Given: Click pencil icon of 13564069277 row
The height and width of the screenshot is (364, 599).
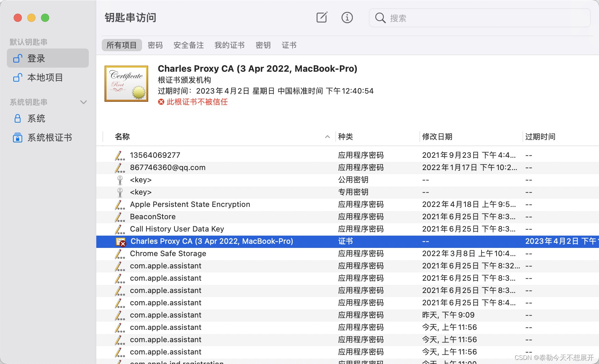Looking at the screenshot, I should click(120, 155).
